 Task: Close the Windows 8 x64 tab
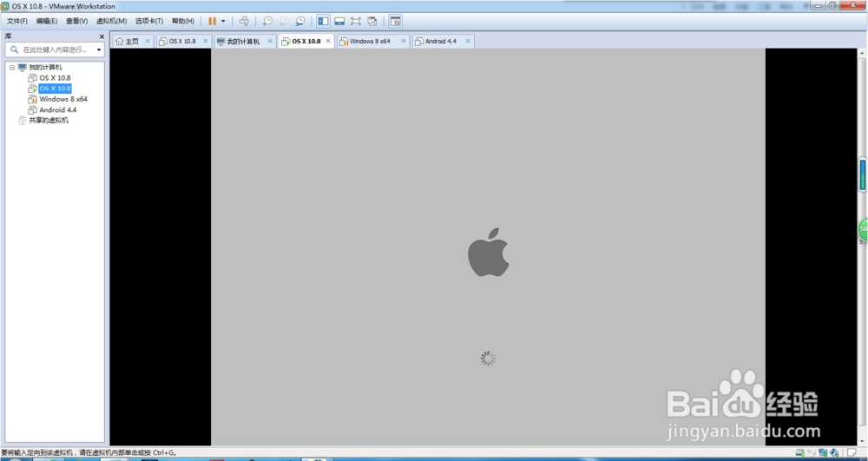(404, 41)
